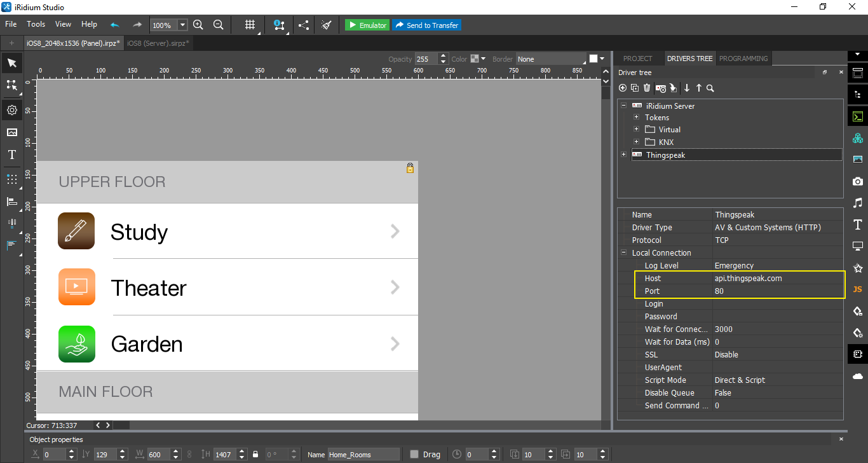Add a new driver with the plus icon
Image resolution: width=868 pixels, height=463 pixels.
click(623, 88)
